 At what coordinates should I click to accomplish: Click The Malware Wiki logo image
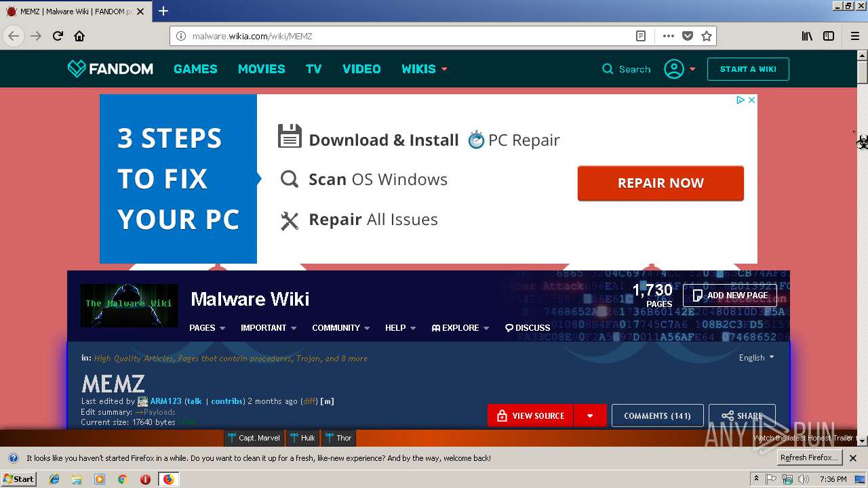[x=129, y=305]
